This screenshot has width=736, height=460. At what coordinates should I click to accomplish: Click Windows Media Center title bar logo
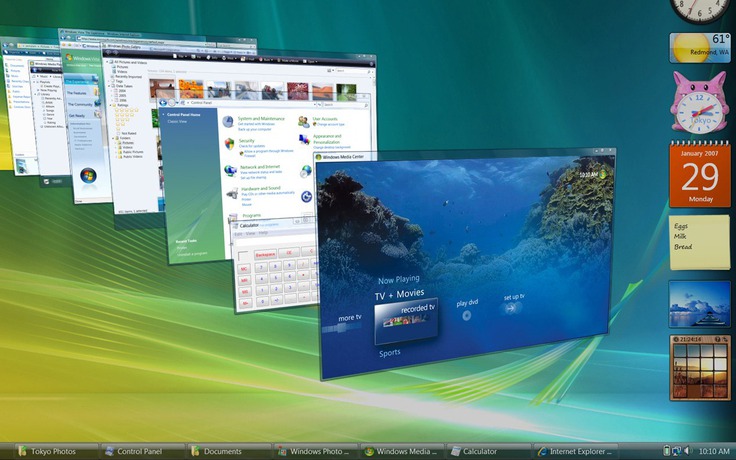(x=319, y=157)
